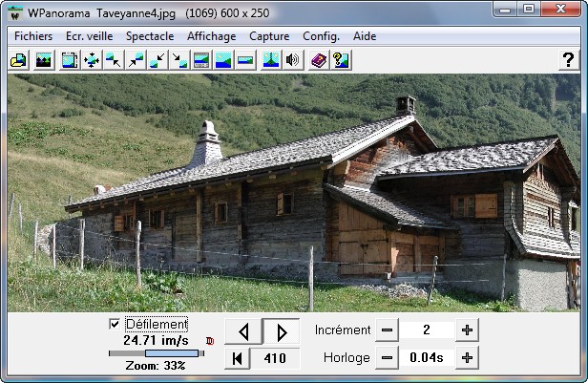This screenshot has width=588, height=383.
Task: Close the WPanorama window
Action: pyautogui.click(x=560, y=9)
